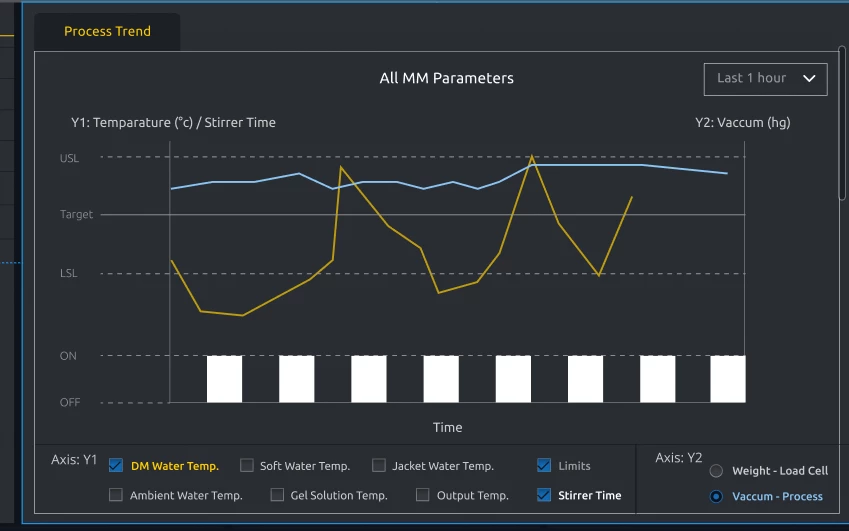Uncheck the DM Water Temp. checkbox
Screen dimensions: 849x531
point(116,466)
